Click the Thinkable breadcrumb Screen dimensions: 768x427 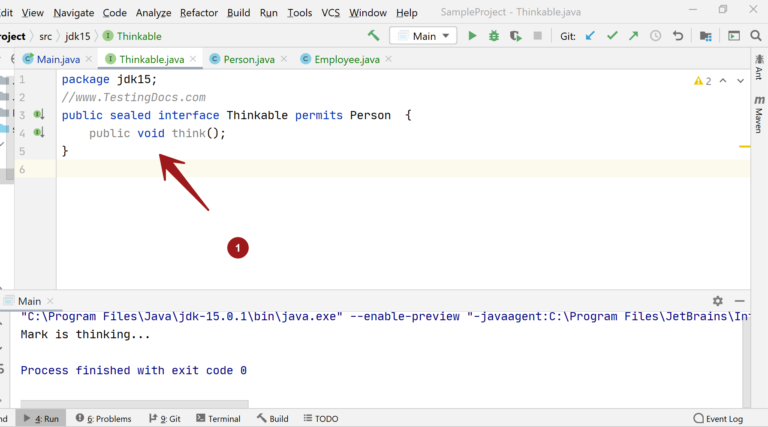click(x=132, y=36)
